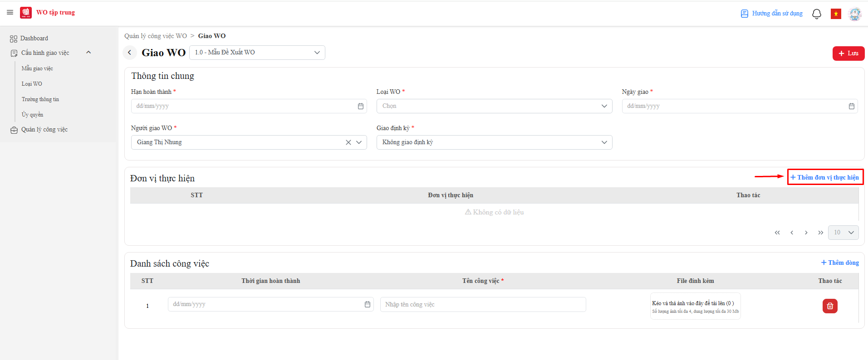
Task: Expand the Người giao WO dropdown arrow
Action: (x=359, y=142)
